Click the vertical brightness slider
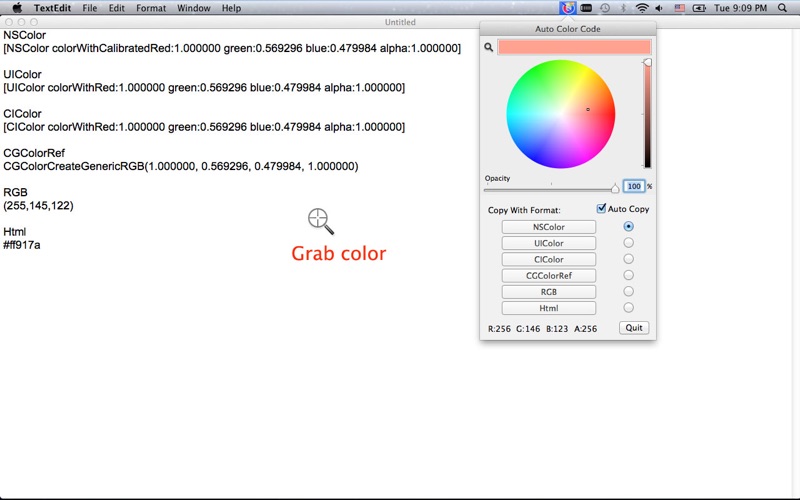The image size is (800, 500). click(x=647, y=114)
